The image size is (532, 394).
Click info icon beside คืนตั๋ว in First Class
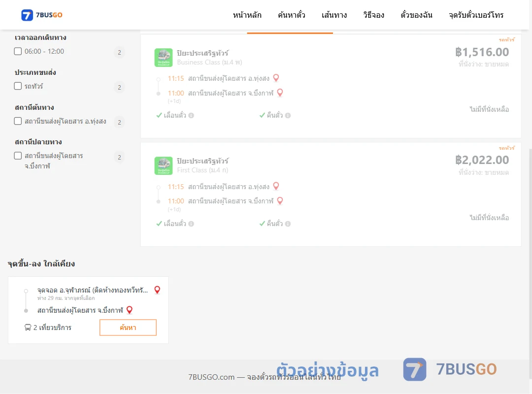[x=288, y=224]
